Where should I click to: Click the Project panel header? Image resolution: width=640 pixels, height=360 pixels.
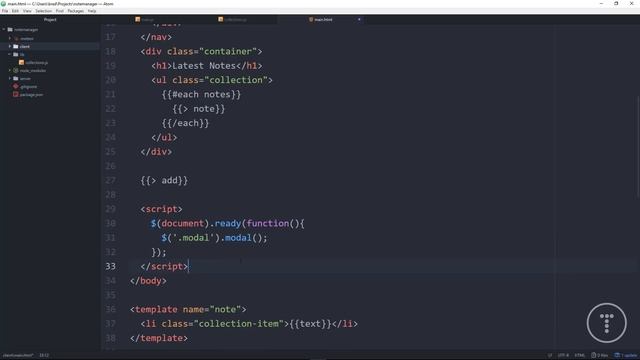coord(50,20)
